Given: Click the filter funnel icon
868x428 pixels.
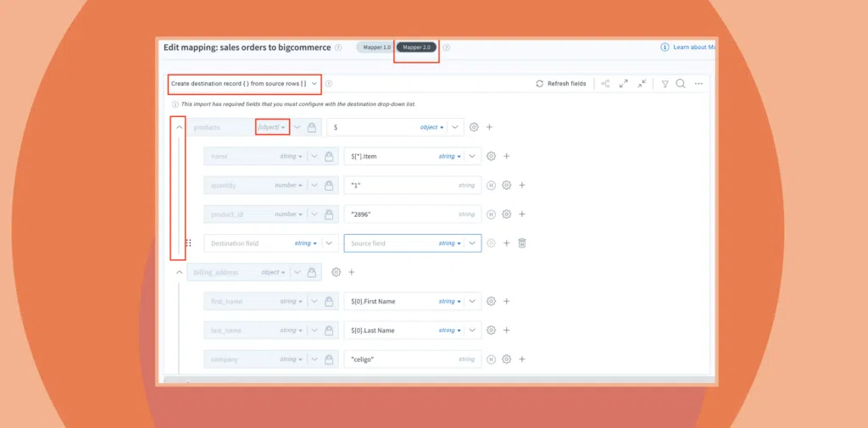Looking at the screenshot, I should [x=665, y=84].
